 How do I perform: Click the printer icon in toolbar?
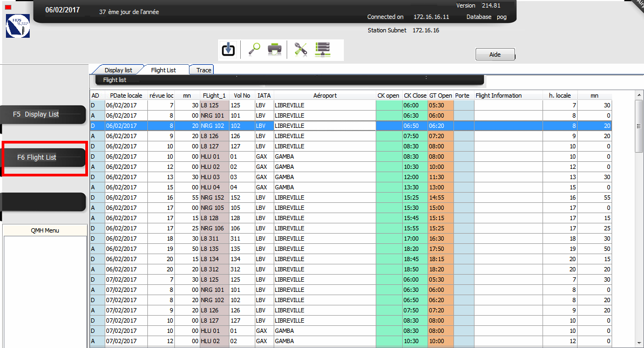275,49
